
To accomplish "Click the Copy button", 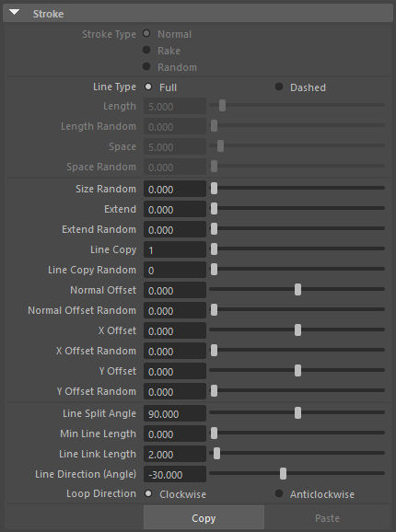I will click(204, 518).
